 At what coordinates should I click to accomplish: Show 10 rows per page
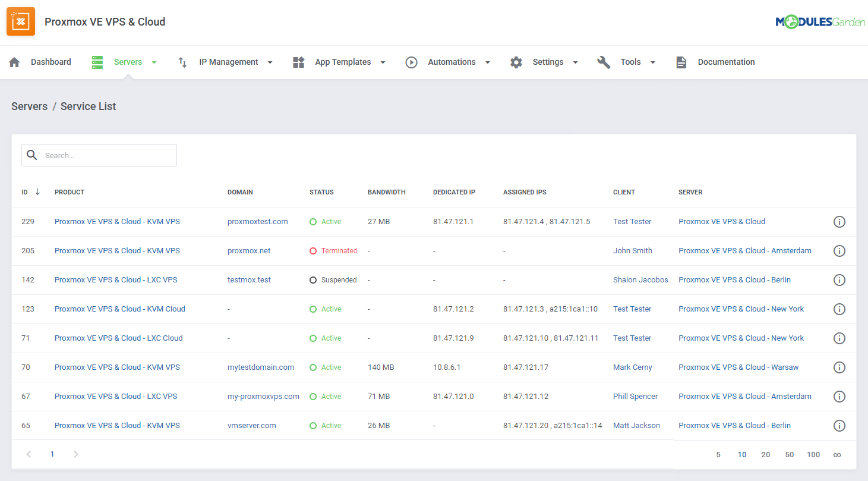coord(742,455)
